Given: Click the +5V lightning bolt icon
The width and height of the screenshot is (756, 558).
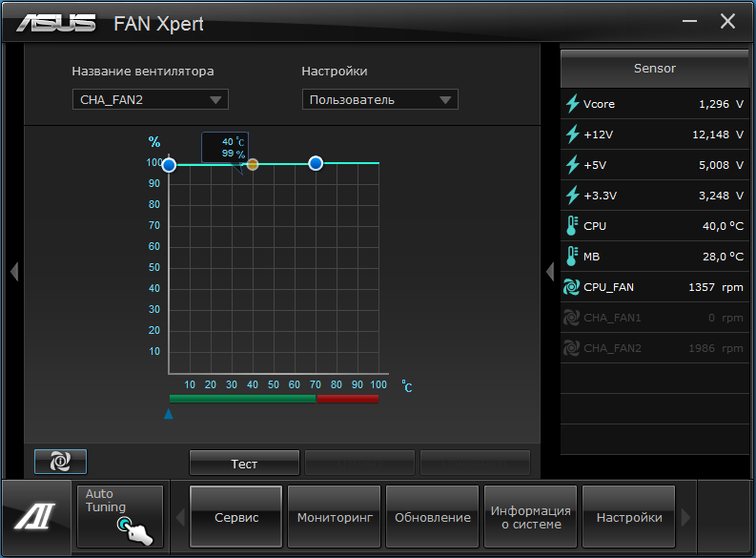Looking at the screenshot, I should pos(572,164).
